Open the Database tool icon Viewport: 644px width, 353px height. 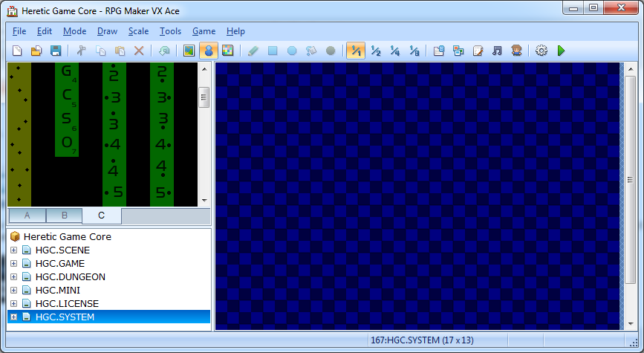click(439, 51)
